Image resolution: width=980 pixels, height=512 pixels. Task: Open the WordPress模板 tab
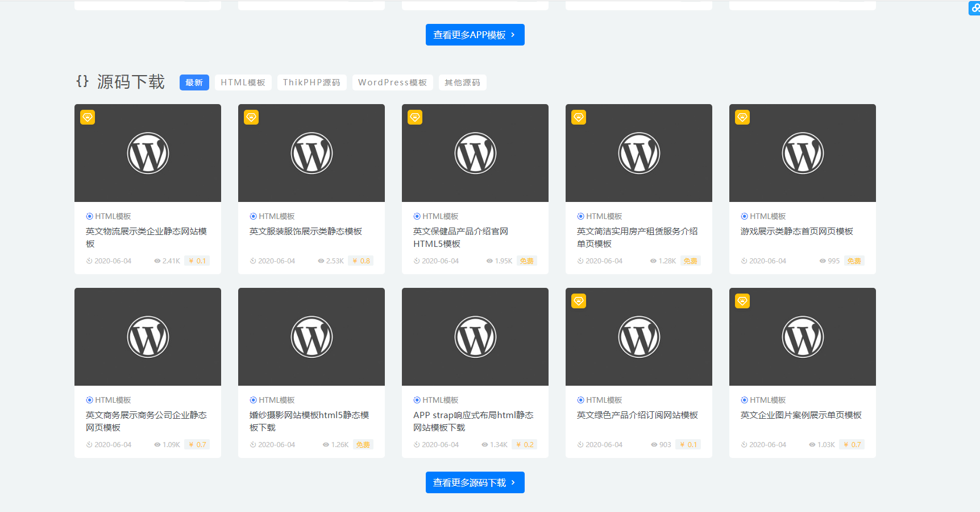click(392, 82)
